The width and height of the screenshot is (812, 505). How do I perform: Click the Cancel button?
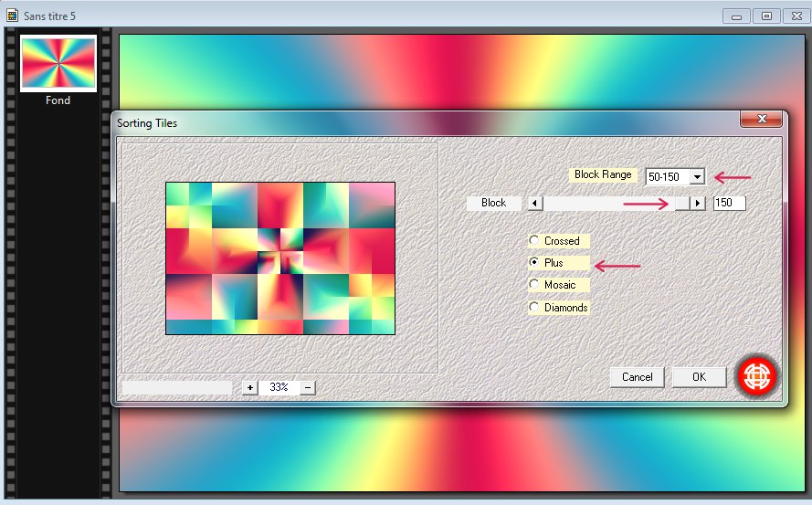(637, 377)
